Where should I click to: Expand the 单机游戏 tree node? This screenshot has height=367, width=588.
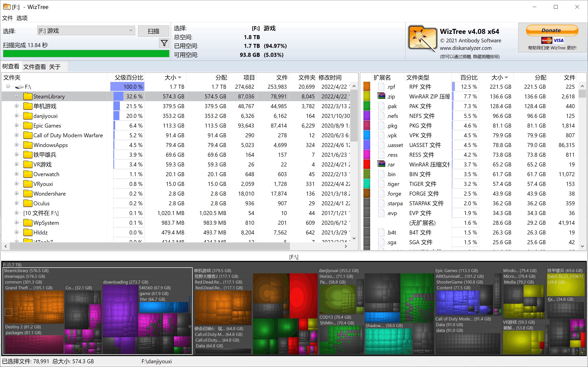pos(16,106)
